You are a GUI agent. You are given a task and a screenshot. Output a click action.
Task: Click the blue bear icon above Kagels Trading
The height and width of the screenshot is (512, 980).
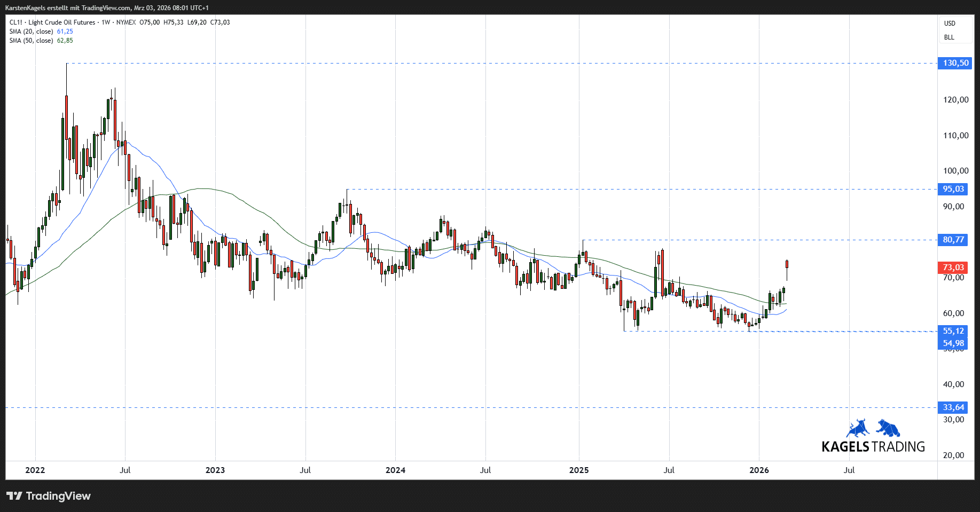click(x=888, y=428)
